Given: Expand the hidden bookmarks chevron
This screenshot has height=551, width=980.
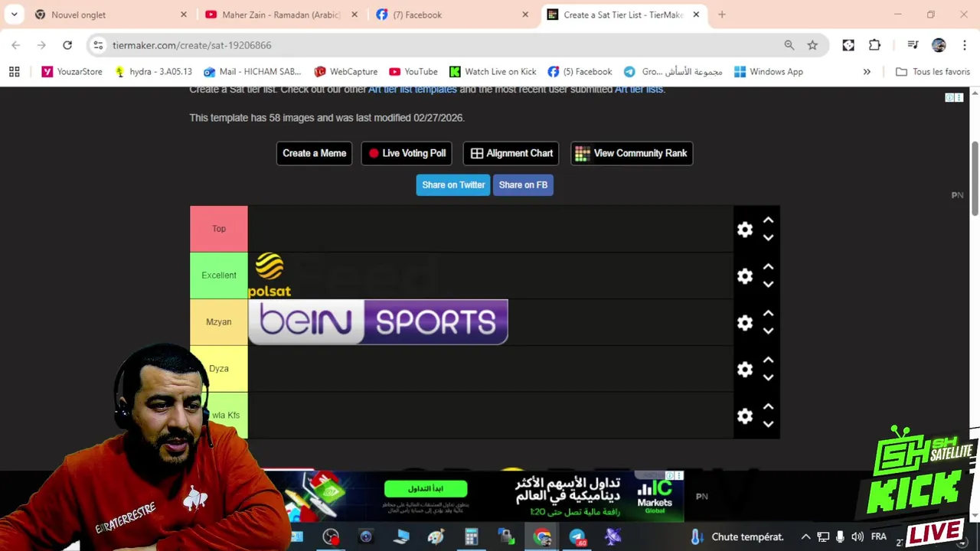Looking at the screenshot, I should [x=867, y=71].
